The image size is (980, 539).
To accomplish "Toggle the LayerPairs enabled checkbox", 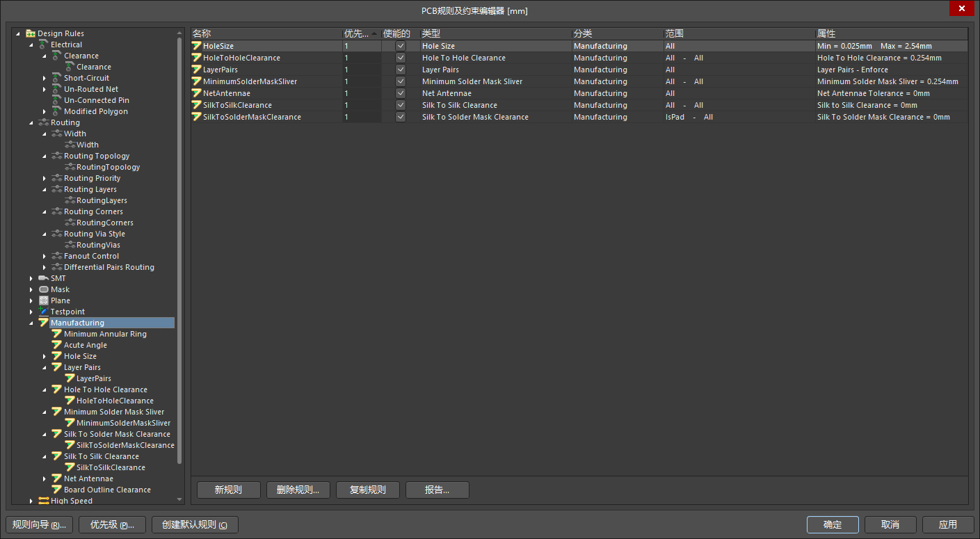I will pyautogui.click(x=401, y=70).
